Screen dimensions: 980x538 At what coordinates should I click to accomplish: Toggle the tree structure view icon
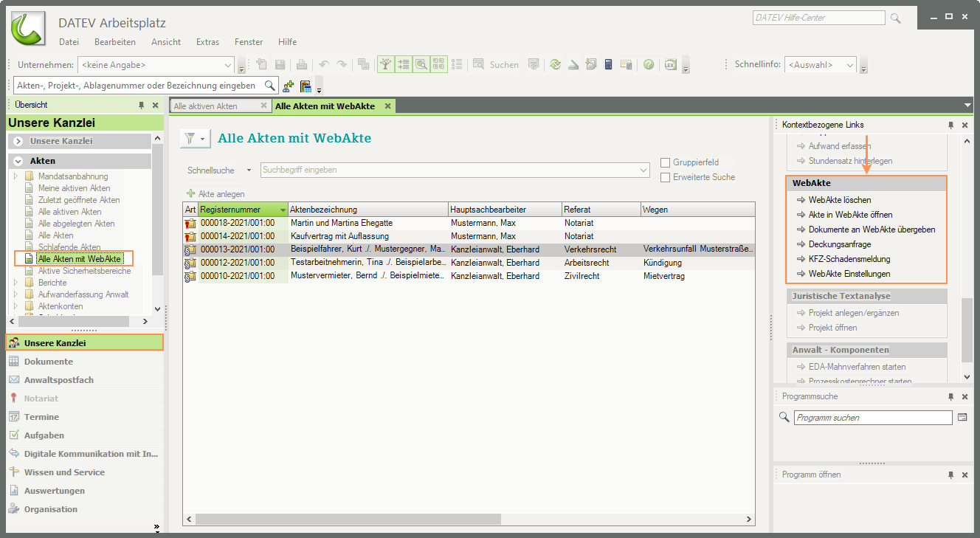(385, 65)
